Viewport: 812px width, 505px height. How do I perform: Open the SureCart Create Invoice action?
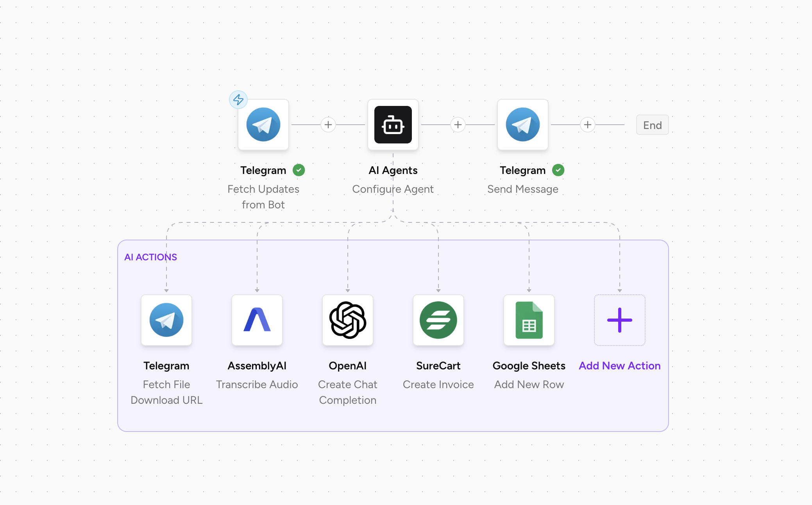click(x=438, y=320)
